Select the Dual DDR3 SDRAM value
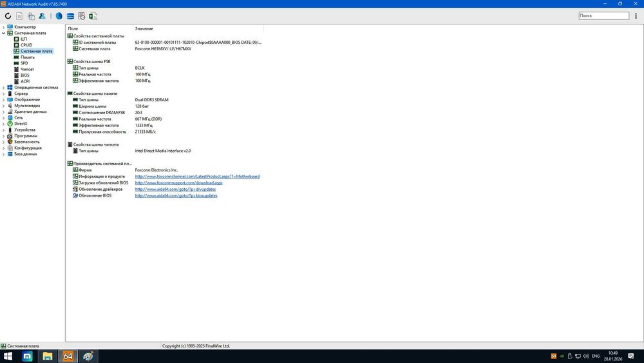Screen dimensions: 644x363 coord(151,100)
